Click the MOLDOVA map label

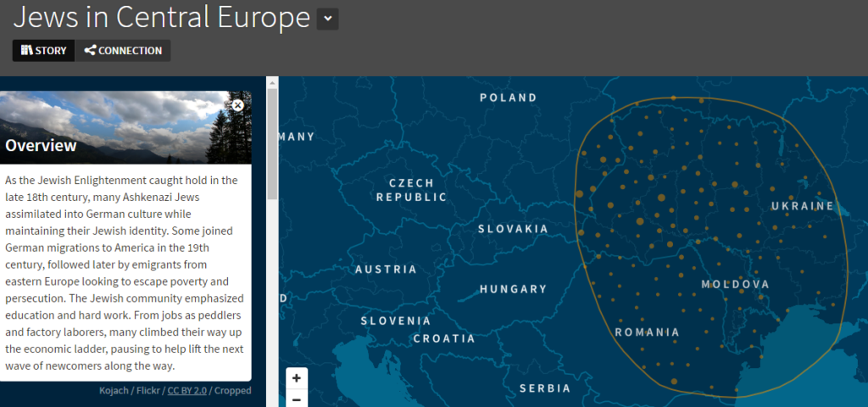[x=735, y=285]
